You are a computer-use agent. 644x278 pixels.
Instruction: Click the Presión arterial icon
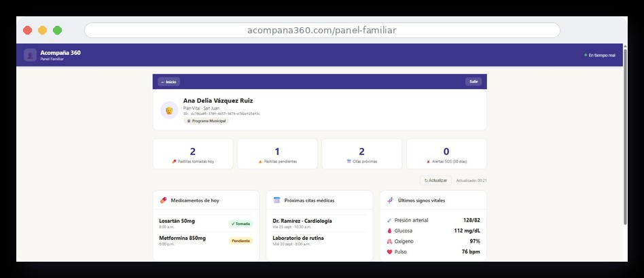(x=390, y=220)
